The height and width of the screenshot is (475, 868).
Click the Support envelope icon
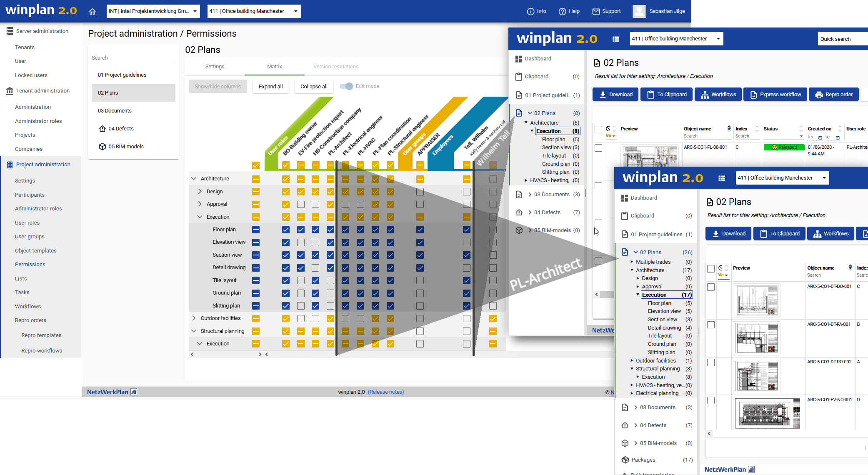596,11
